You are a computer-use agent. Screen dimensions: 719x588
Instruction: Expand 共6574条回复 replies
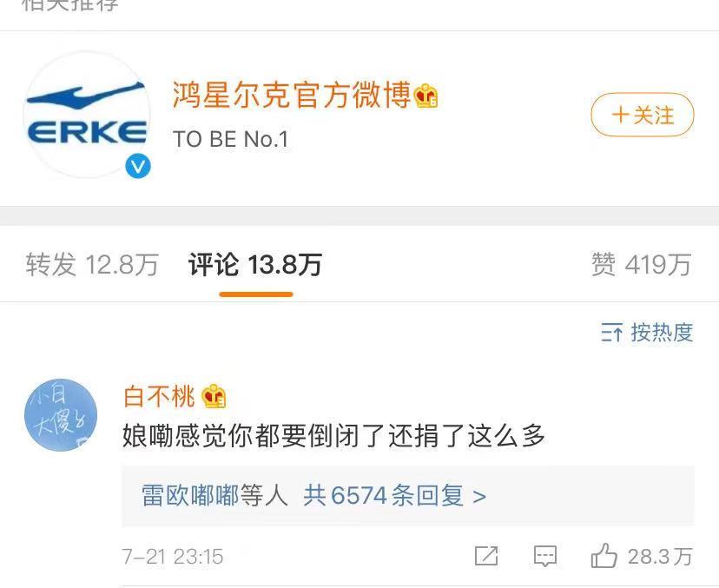[x=394, y=496]
